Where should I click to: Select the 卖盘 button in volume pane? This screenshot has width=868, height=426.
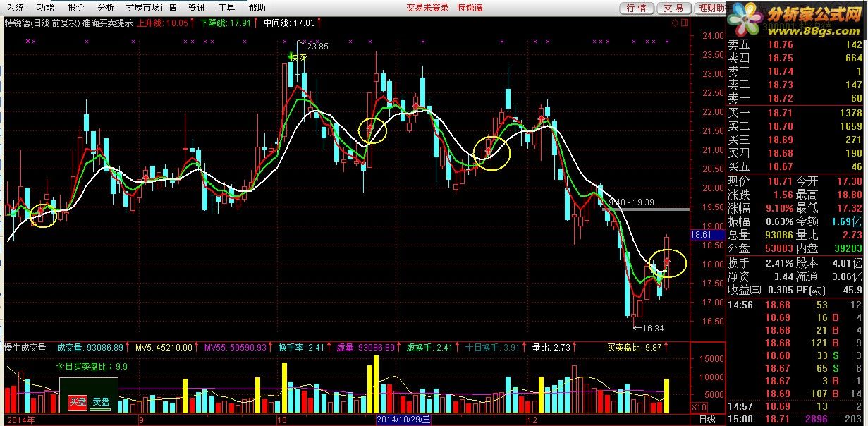[102, 402]
